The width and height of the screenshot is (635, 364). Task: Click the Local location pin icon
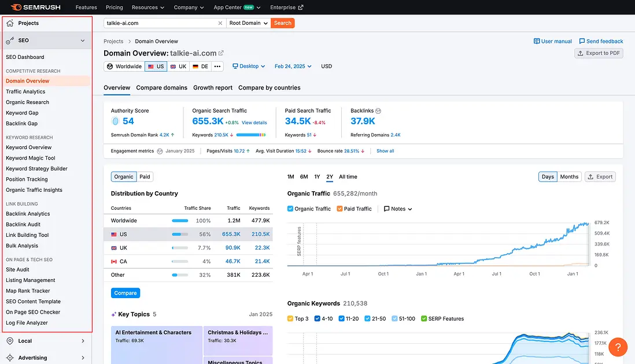[x=10, y=341]
